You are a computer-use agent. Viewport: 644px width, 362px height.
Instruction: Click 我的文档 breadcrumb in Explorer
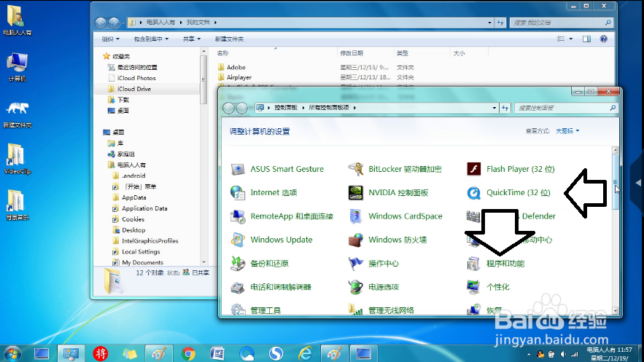[198, 22]
